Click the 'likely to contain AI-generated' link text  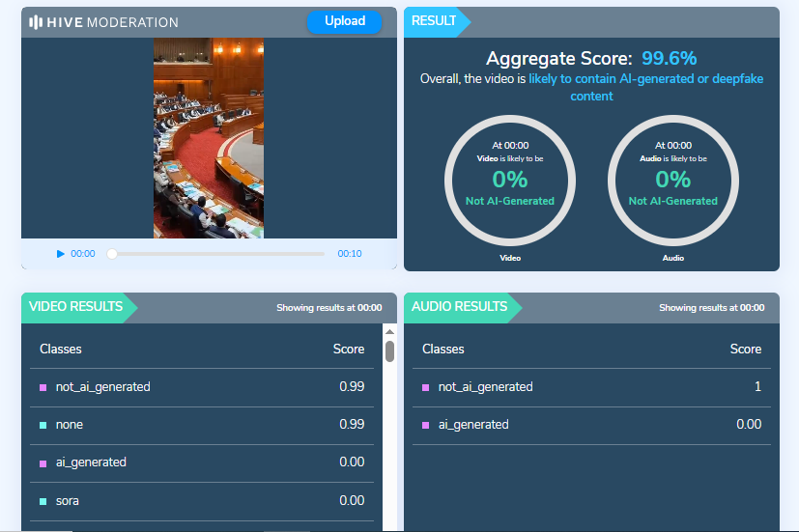tap(645, 79)
